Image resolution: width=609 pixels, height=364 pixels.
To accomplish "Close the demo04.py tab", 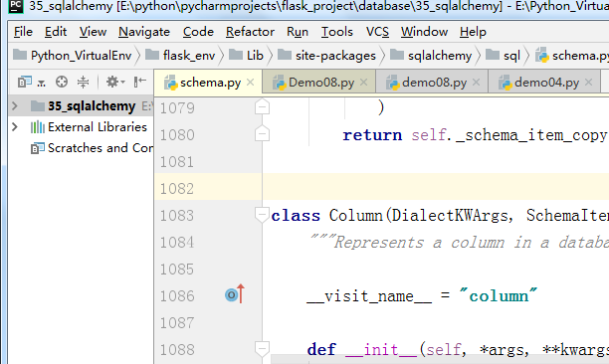I will pyautogui.click(x=588, y=82).
